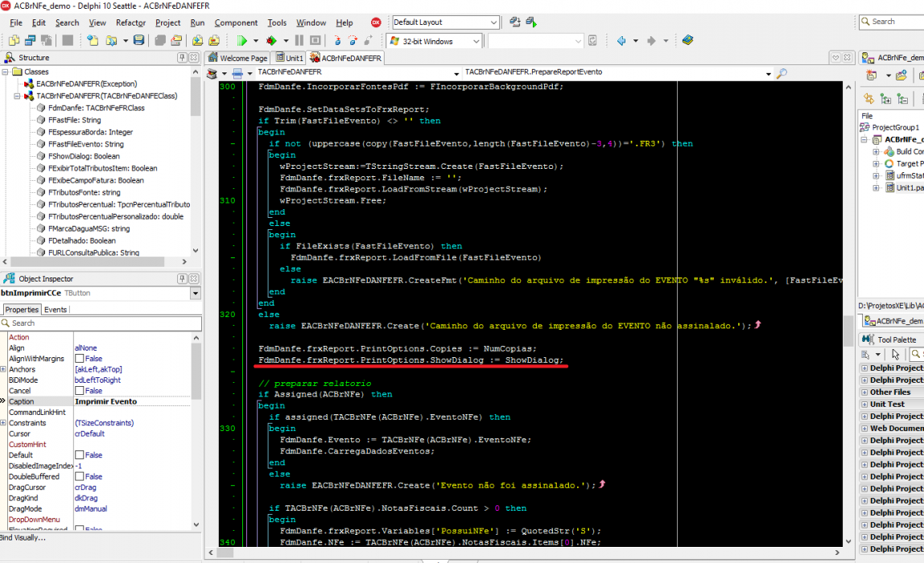Open the File menu
Screen dimensions: 924x563
pos(16,23)
